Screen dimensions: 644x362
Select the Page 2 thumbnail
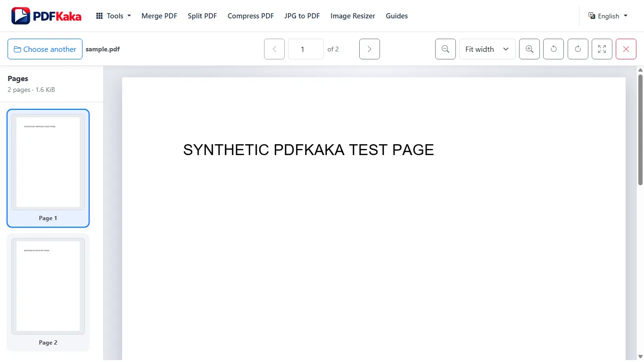point(48,292)
